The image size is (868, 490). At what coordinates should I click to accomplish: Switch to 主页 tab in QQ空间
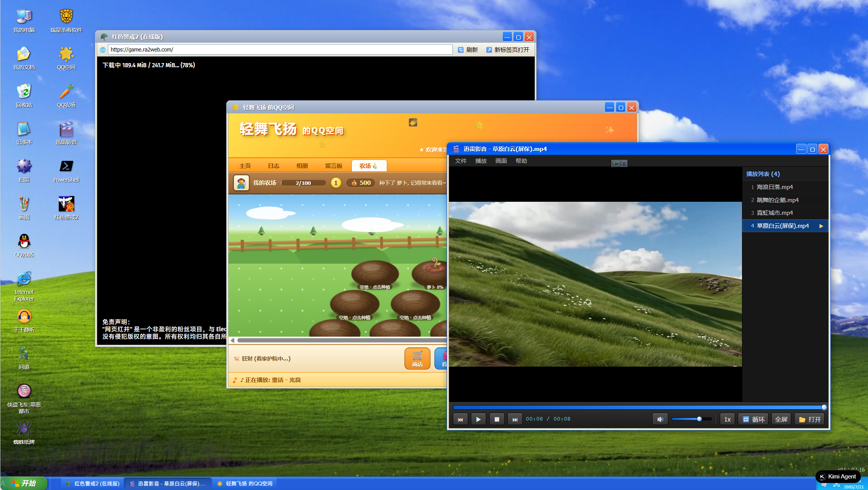click(245, 166)
